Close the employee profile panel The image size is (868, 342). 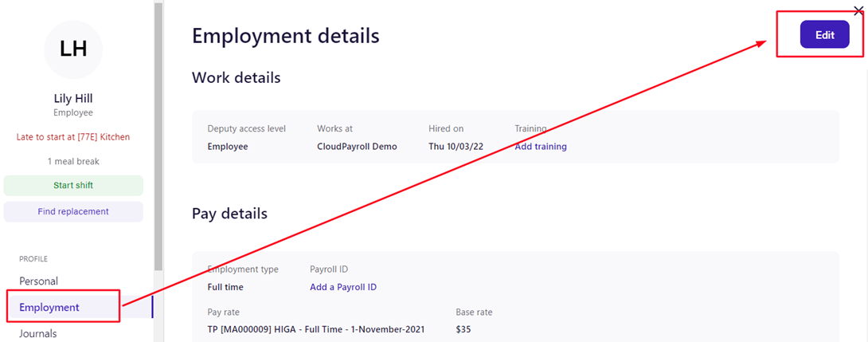coord(858,11)
